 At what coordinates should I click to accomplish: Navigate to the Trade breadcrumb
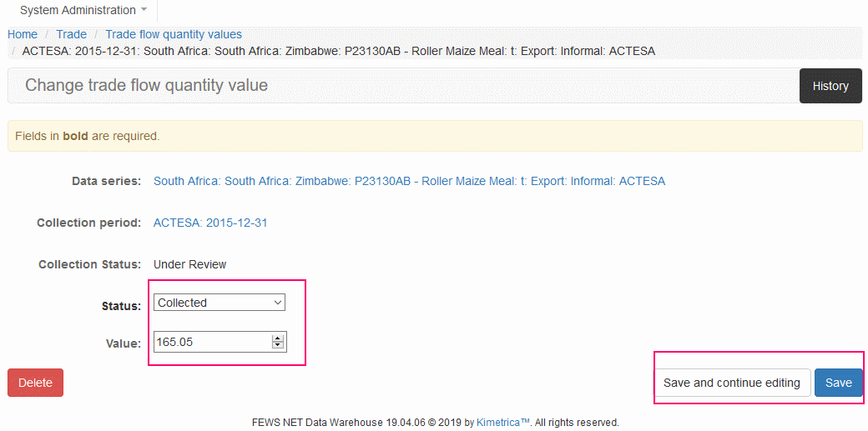tap(71, 34)
